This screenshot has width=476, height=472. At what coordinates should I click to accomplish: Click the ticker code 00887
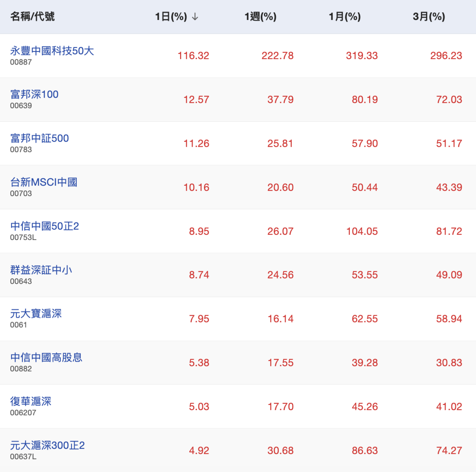(x=21, y=62)
